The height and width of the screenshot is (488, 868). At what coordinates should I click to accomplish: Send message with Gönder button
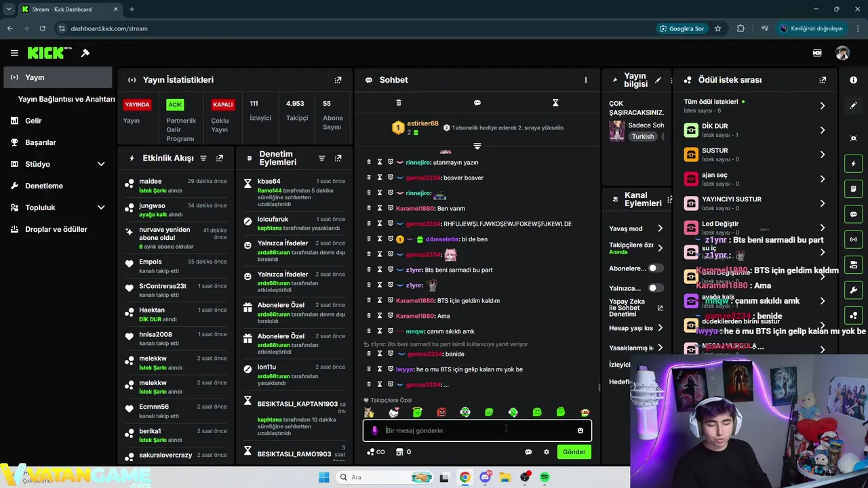click(574, 452)
